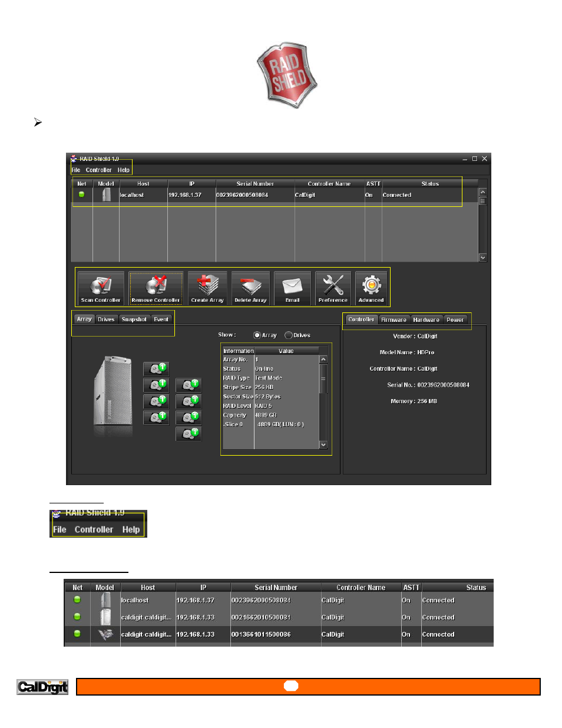The height and width of the screenshot is (728, 562).
Task: Click the model icon beside serial 0021662010500031
Action: click(x=105, y=617)
